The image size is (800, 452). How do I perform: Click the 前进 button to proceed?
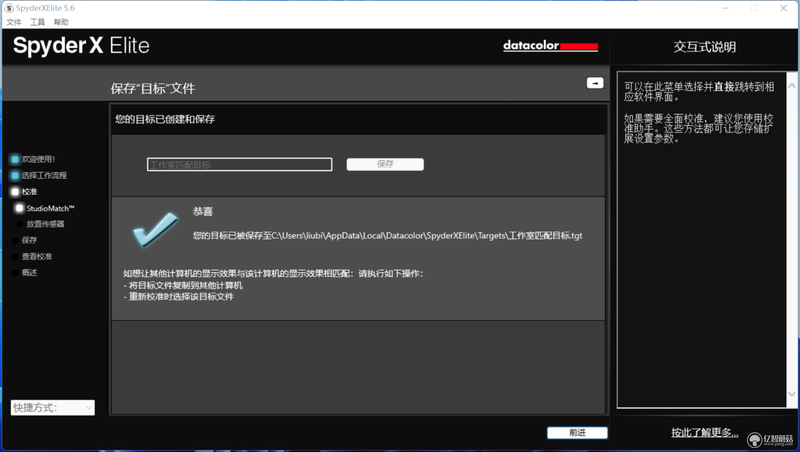click(x=577, y=433)
